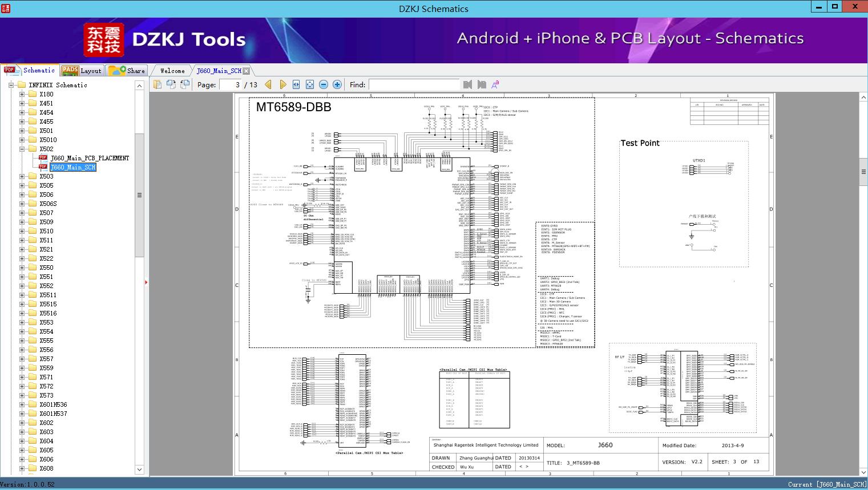Click the fit page icon
Viewport: 868px width, 490px height.
click(x=310, y=84)
